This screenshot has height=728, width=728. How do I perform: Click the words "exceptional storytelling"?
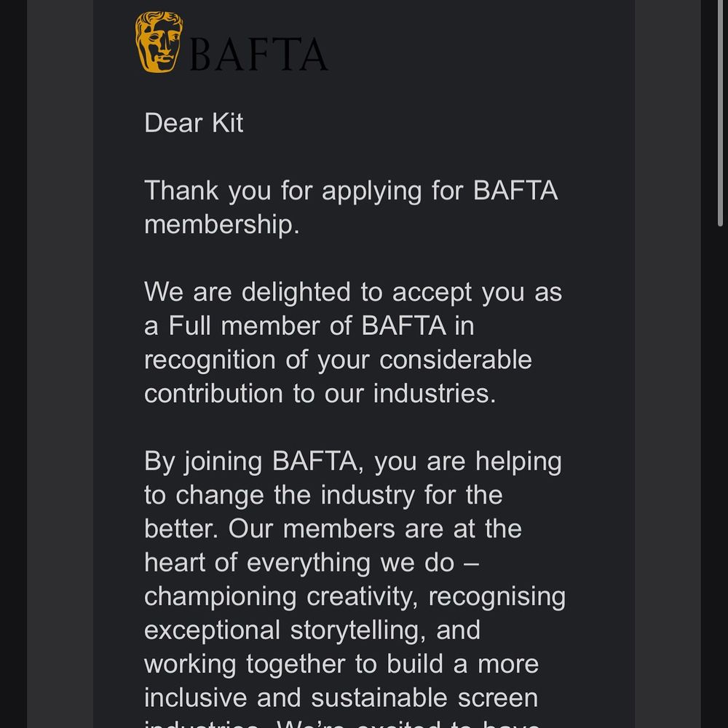pos(284,630)
